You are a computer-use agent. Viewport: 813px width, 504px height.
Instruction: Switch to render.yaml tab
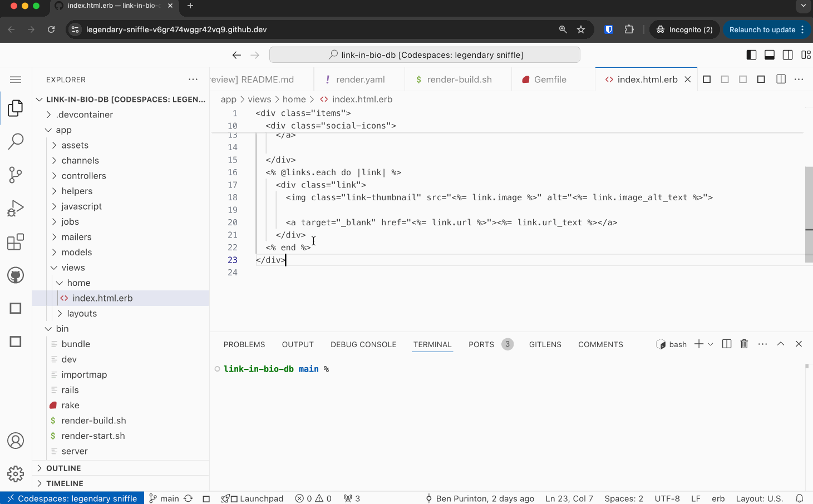click(x=359, y=80)
